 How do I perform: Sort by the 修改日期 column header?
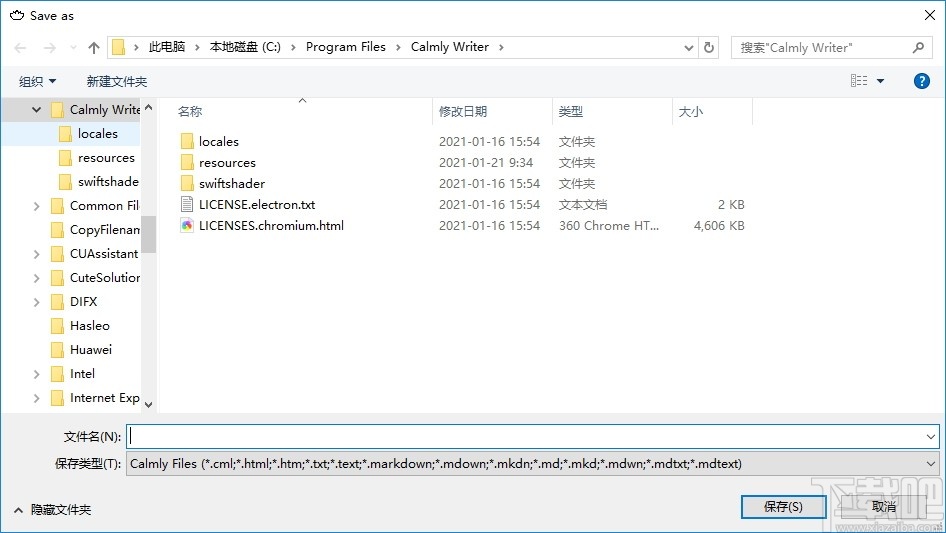click(x=463, y=112)
